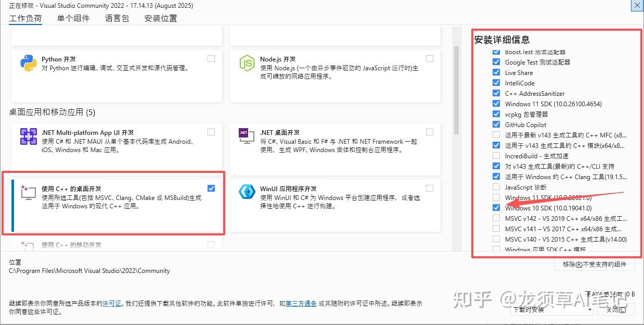Image resolution: width=644 pixels, height=325 pixels.
Task: Click 移除不受支持的组件 button
Action: pyautogui.click(x=595, y=265)
